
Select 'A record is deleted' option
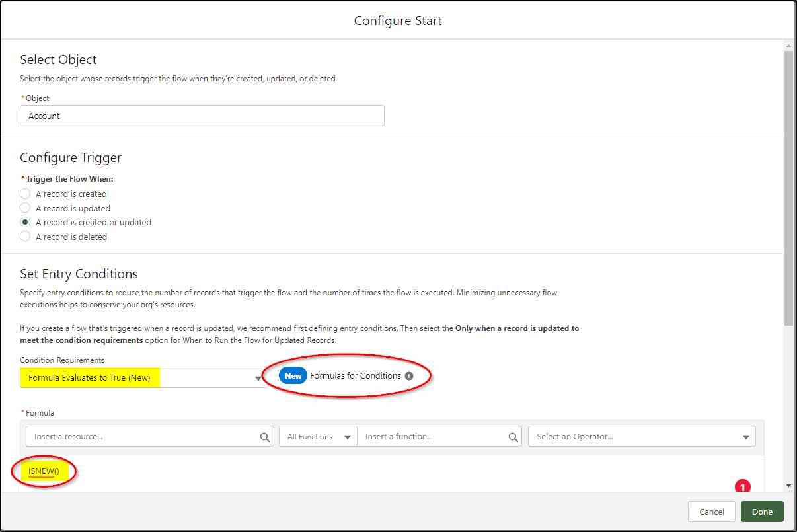(x=25, y=237)
